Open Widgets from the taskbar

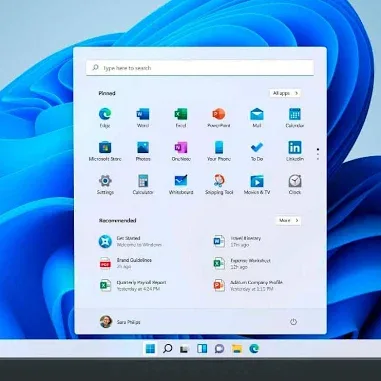tap(202, 349)
